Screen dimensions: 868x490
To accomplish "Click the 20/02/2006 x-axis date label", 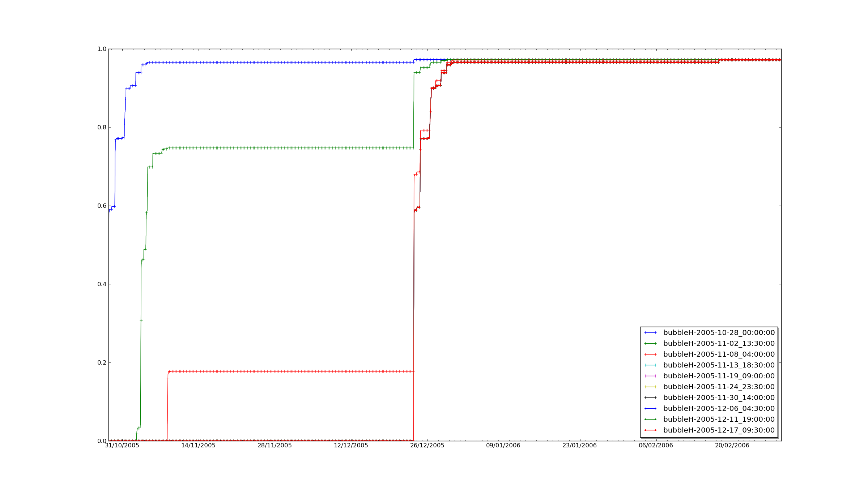I will coord(732,445).
